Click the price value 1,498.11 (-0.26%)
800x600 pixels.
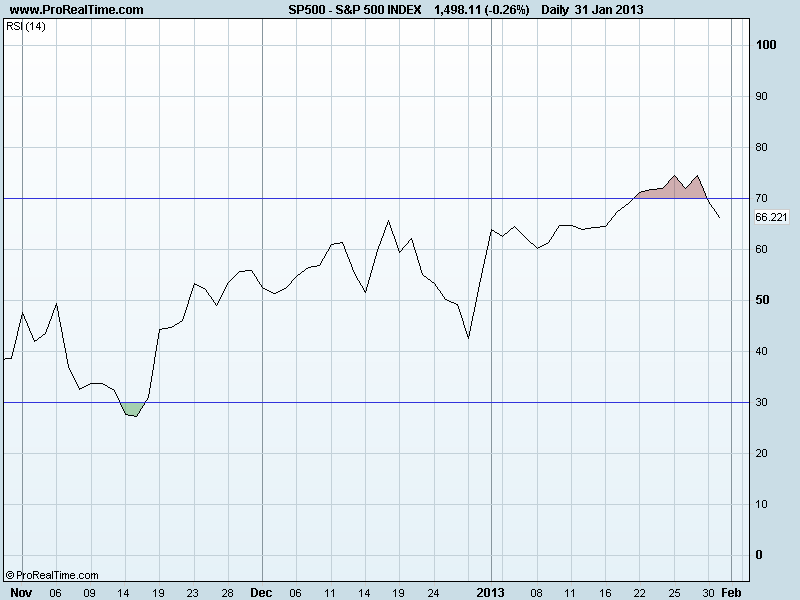482,10
